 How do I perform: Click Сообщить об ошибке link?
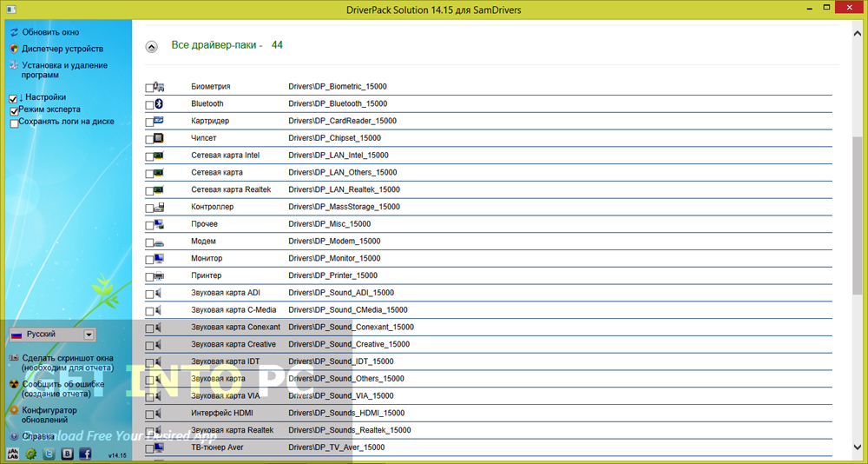pyautogui.click(x=63, y=388)
